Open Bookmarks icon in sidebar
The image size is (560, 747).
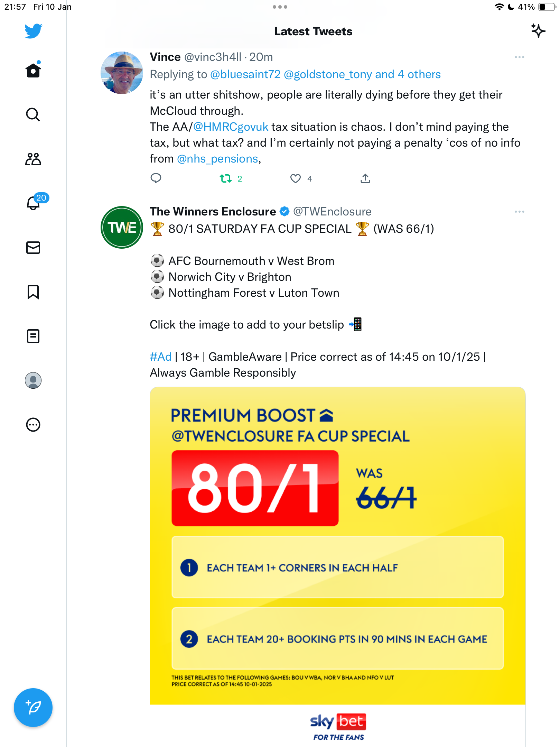pyautogui.click(x=33, y=292)
